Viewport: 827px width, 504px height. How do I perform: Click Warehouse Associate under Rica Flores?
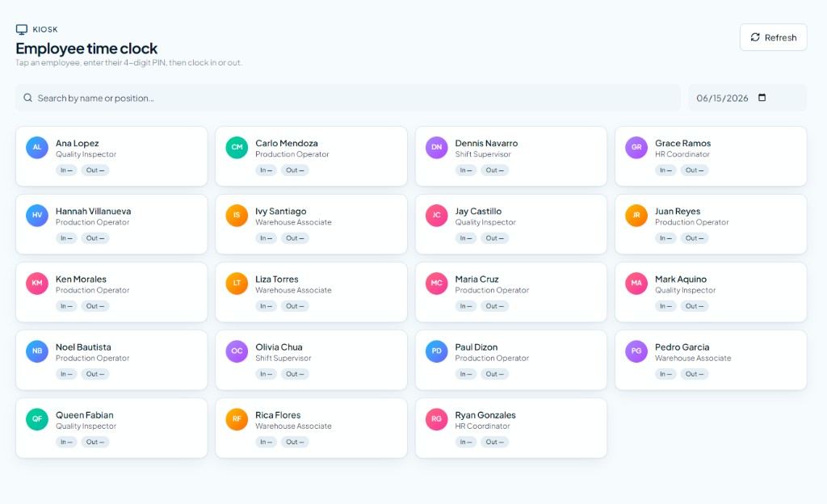tap(293, 426)
